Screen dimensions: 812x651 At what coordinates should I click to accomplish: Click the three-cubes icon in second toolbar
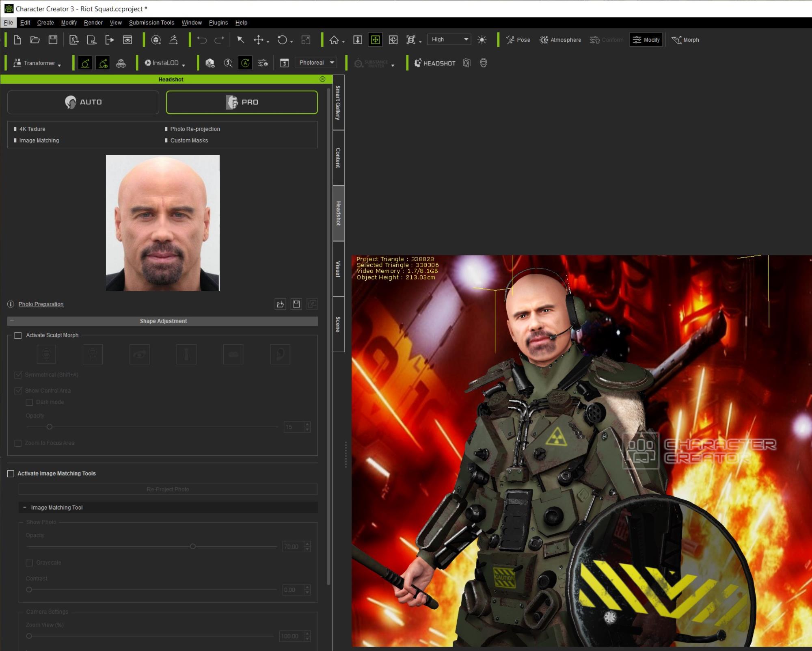coord(121,63)
